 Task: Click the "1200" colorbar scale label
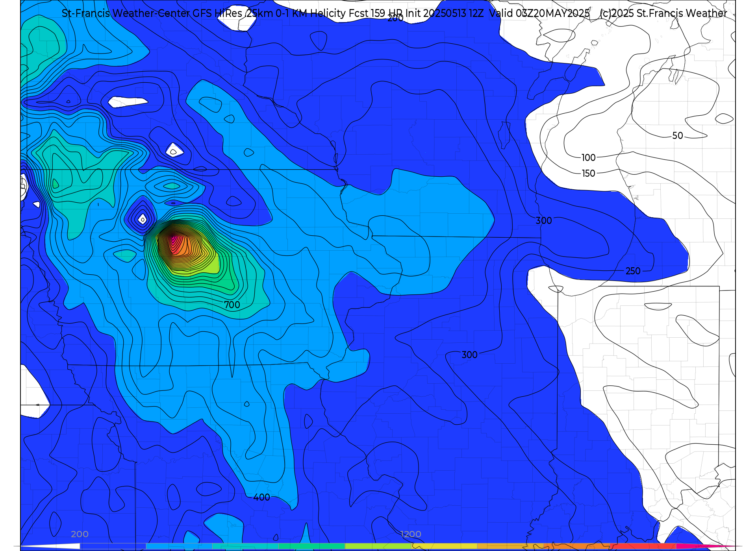tap(411, 534)
